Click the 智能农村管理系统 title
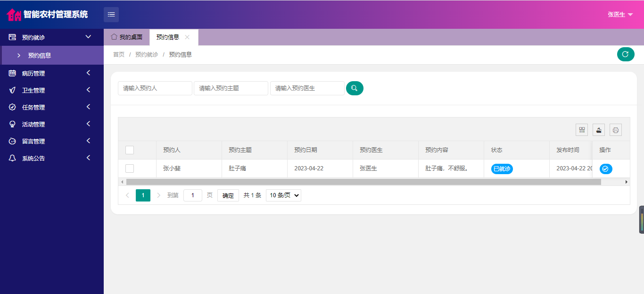This screenshot has height=294, width=644. click(x=56, y=15)
